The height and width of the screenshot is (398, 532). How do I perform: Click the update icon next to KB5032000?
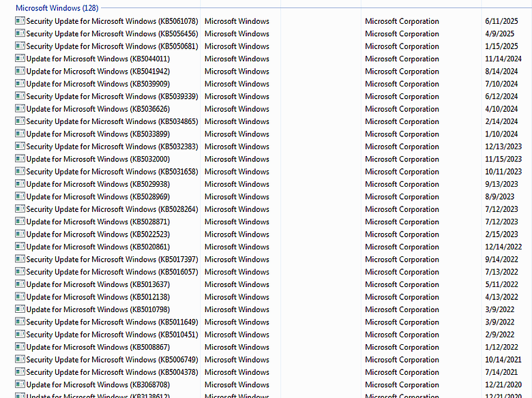pos(20,159)
